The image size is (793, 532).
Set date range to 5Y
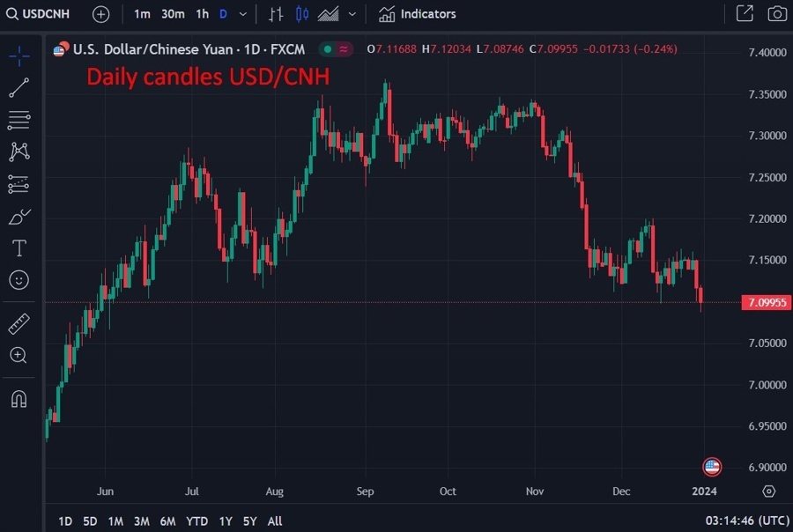[x=250, y=521]
